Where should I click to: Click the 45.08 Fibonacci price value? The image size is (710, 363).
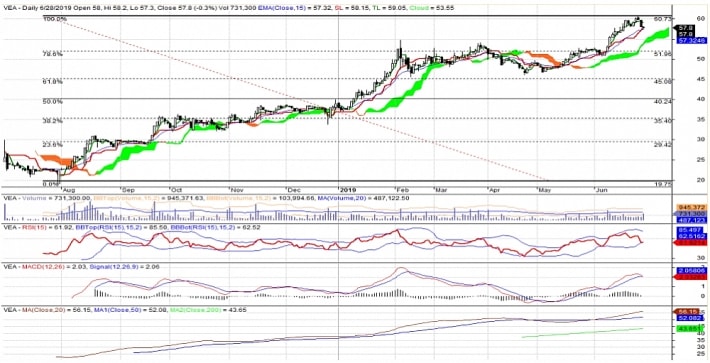[662, 82]
